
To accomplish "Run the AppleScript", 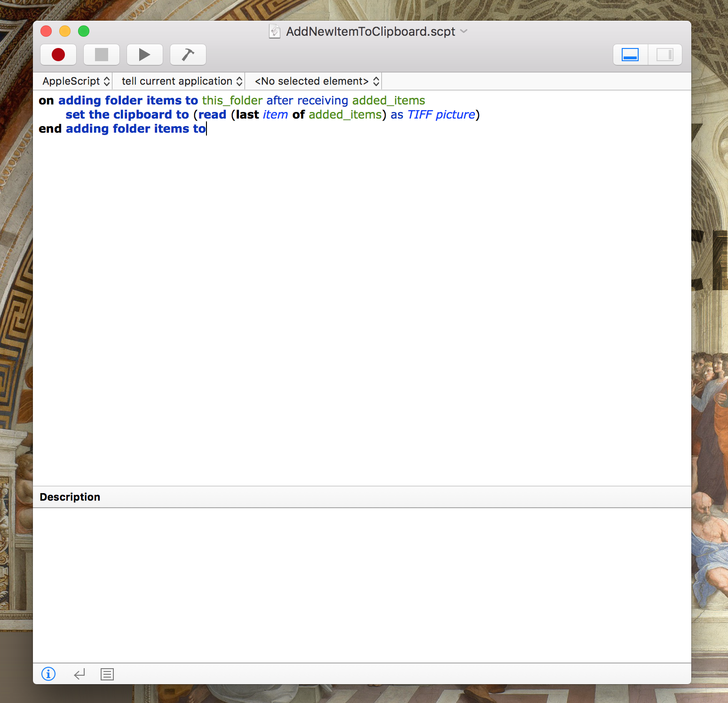I will pyautogui.click(x=144, y=54).
